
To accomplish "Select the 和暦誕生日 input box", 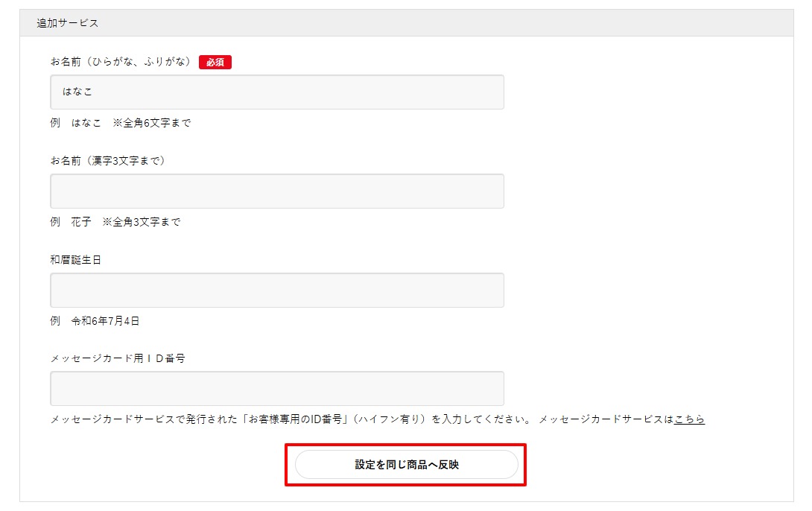I will tap(276, 290).
